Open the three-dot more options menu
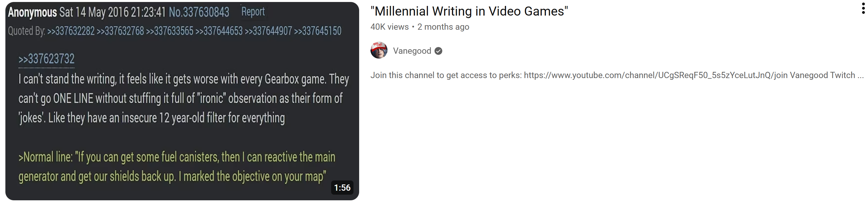The width and height of the screenshot is (868, 202). 863,8
